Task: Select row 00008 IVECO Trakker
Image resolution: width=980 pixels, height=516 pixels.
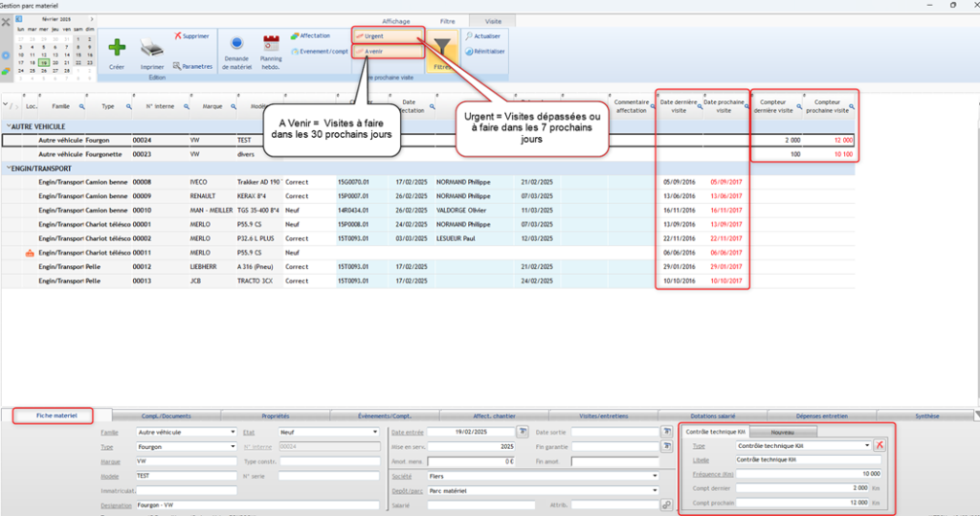Action: pyautogui.click(x=428, y=182)
